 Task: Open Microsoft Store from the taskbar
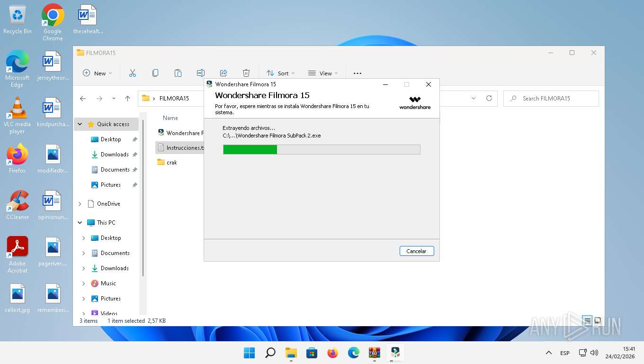click(x=312, y=353)
